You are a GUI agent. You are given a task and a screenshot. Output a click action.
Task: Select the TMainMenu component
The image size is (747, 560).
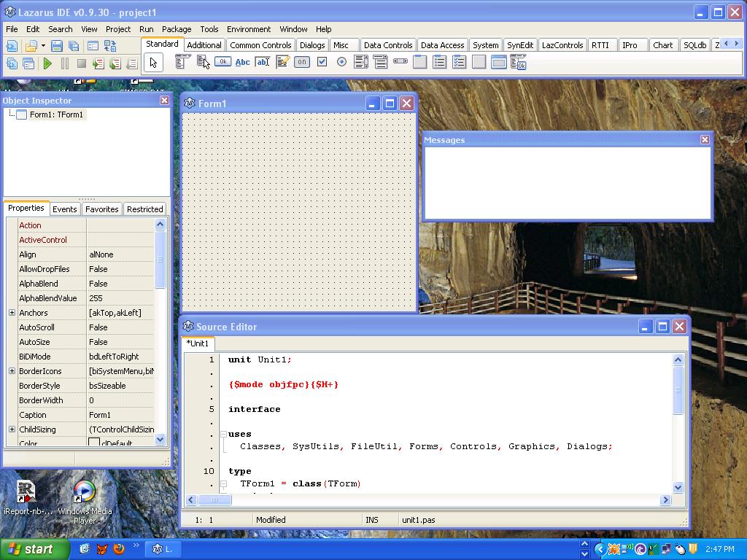(179, 62)
